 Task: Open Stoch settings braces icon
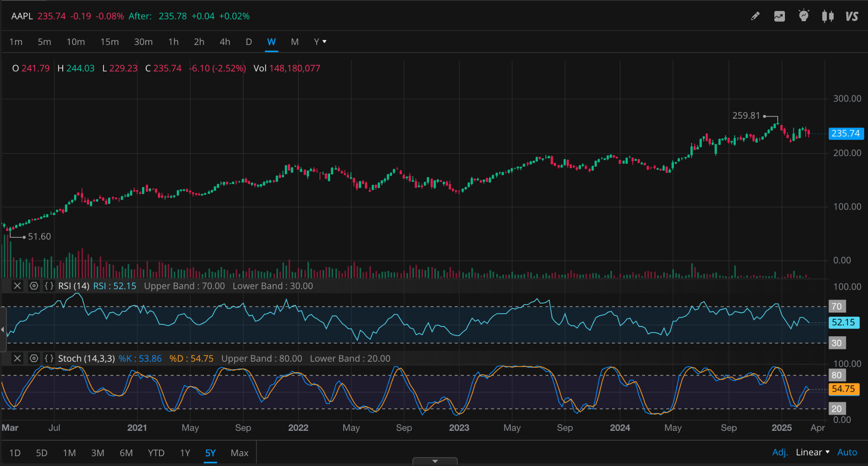tap(49, 359)
